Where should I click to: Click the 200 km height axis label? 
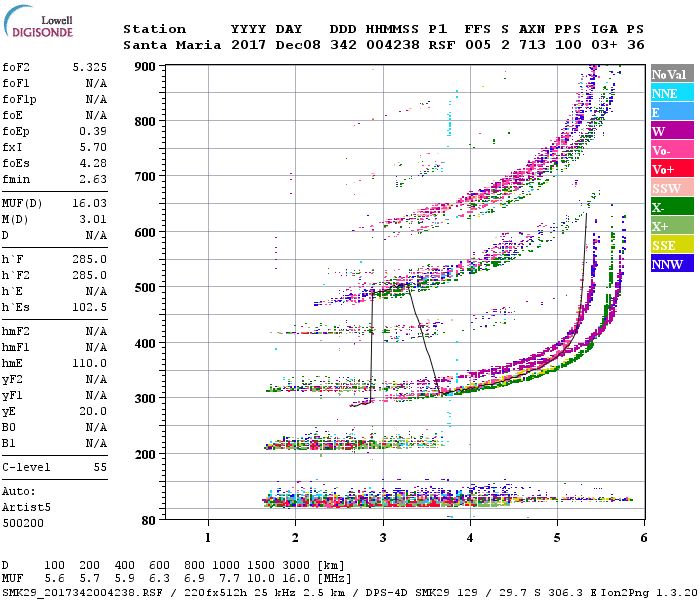click(145, 454)
